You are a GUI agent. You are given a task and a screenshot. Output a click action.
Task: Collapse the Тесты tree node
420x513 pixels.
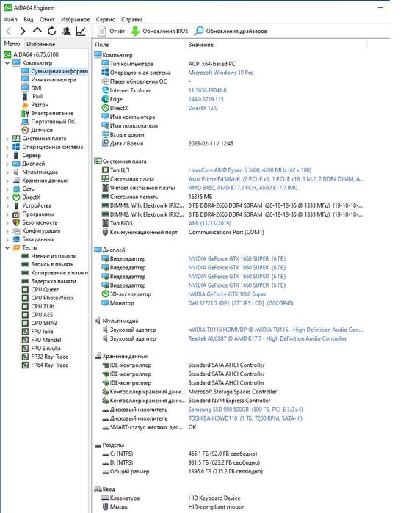7,248
